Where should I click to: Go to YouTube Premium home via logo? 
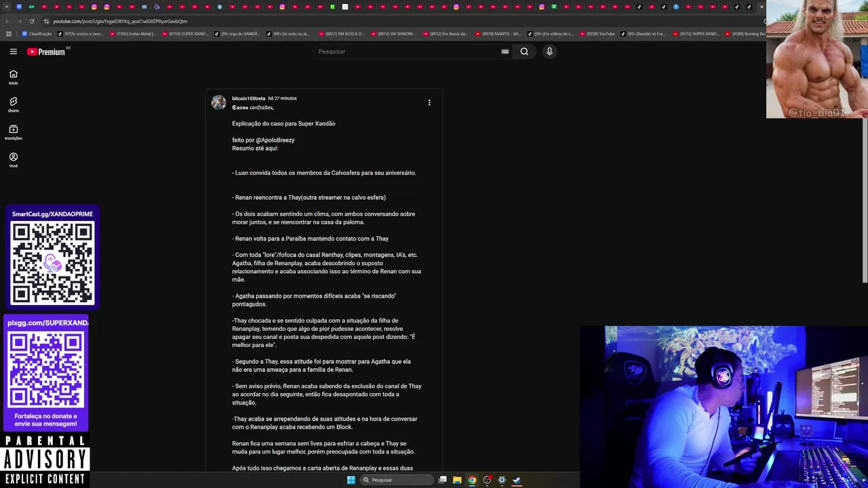pos(46,52)
